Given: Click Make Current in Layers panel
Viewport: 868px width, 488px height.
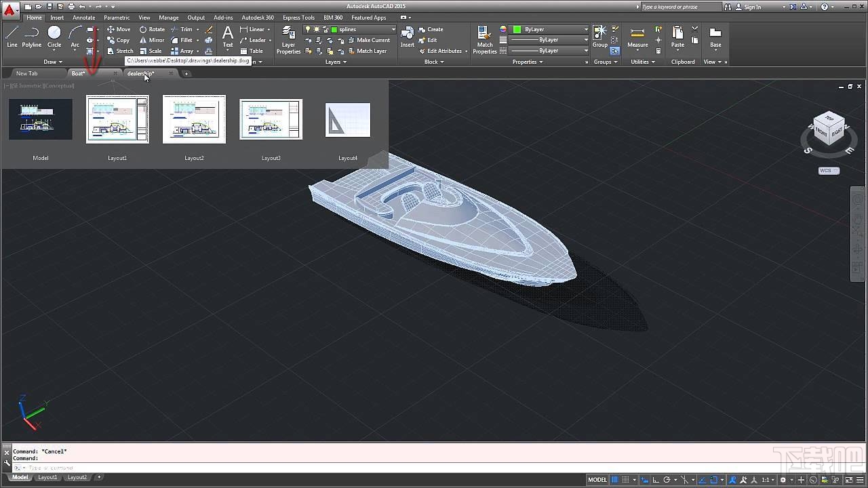Looking at the screenshot, I should [x=372, y=40].
